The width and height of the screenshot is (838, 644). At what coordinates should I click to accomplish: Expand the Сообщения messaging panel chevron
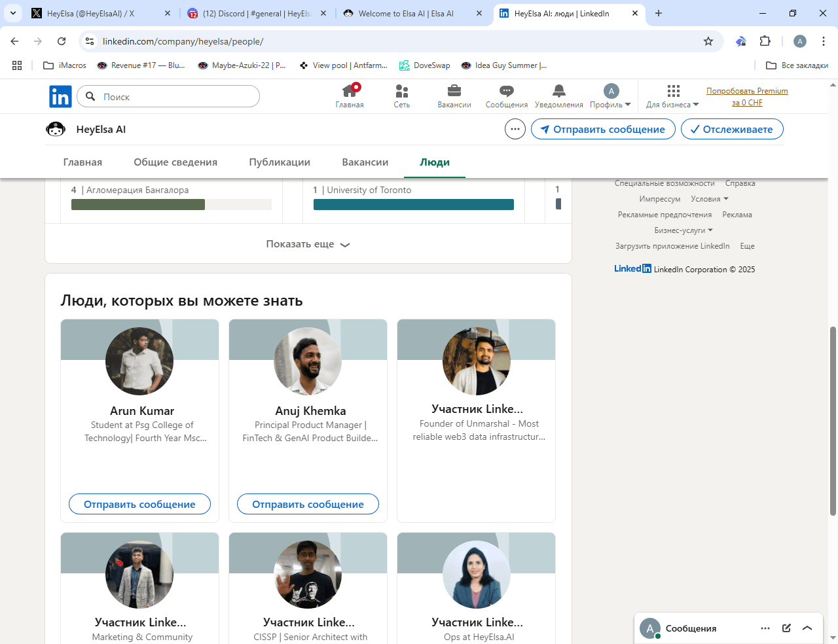click(807, 628)
